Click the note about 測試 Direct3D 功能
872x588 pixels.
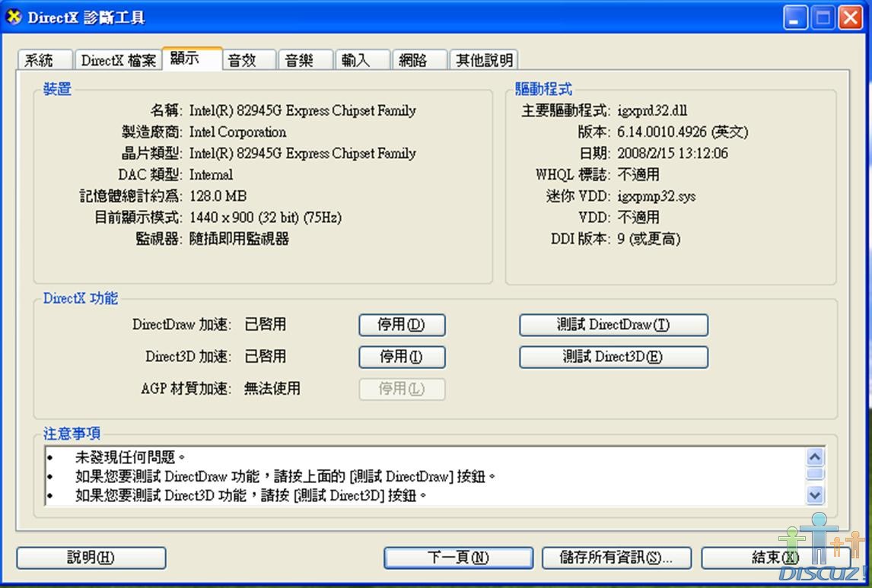click(x=251, y=495)
